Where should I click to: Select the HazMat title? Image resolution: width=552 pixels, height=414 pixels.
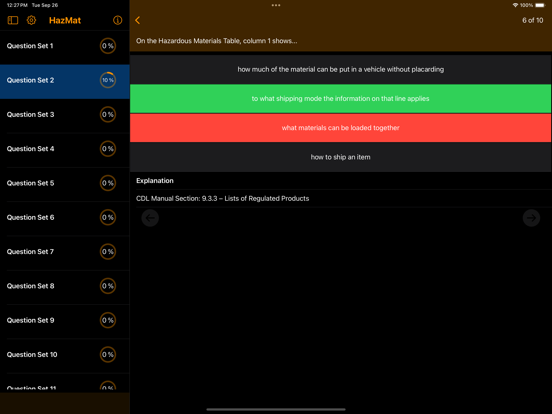[65, 20]
